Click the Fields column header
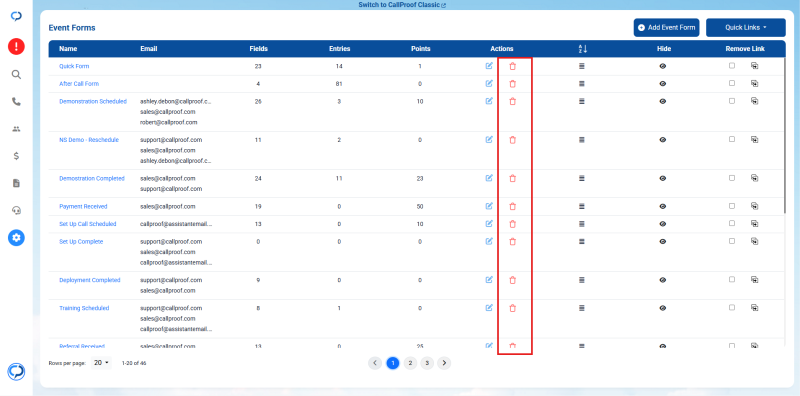 [259, 49]
